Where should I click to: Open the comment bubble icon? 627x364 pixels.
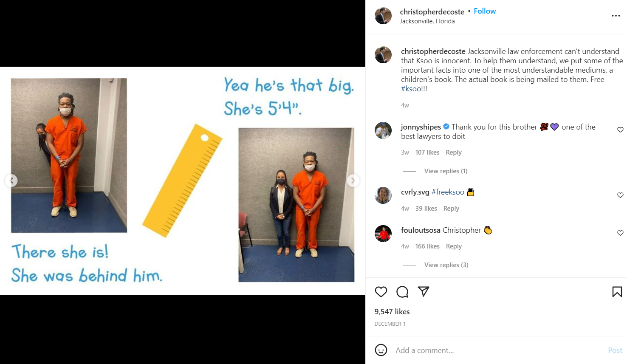click(402, 292)
